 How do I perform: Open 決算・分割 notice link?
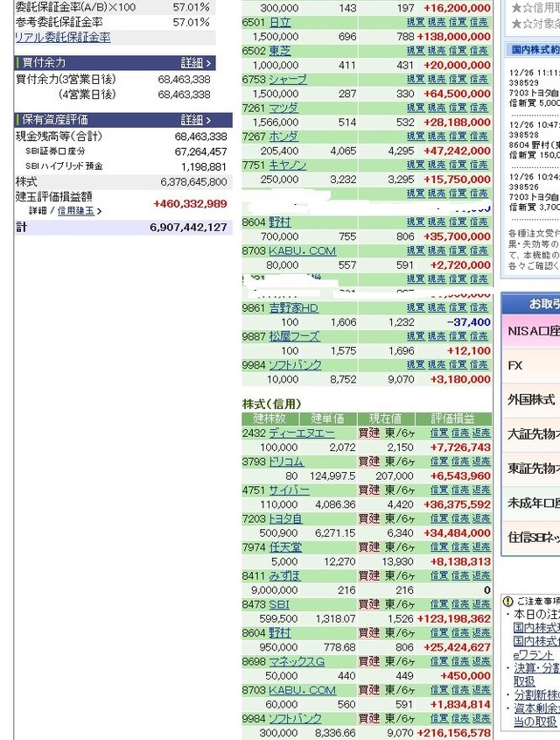tap(536, 669)
